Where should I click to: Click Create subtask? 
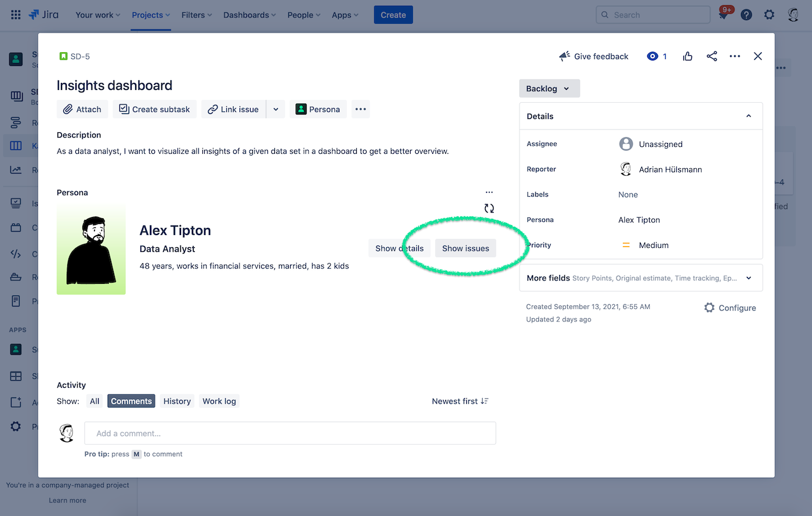point(155,109)
